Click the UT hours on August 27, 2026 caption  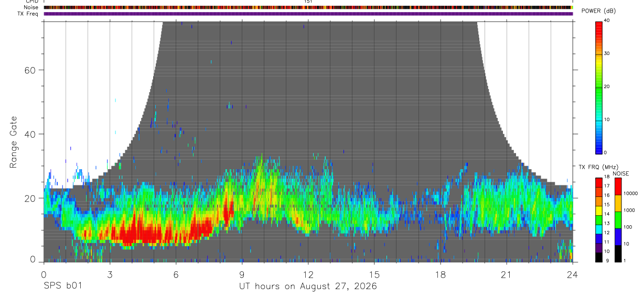point(308,287)
